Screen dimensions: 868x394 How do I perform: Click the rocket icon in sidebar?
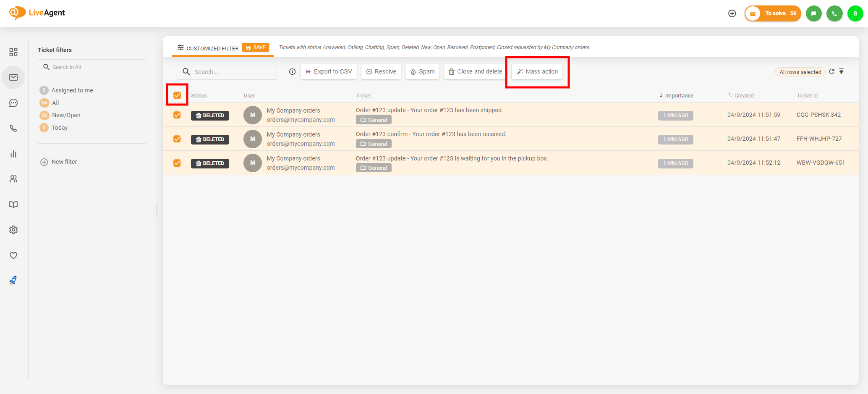tap(13, 281)
